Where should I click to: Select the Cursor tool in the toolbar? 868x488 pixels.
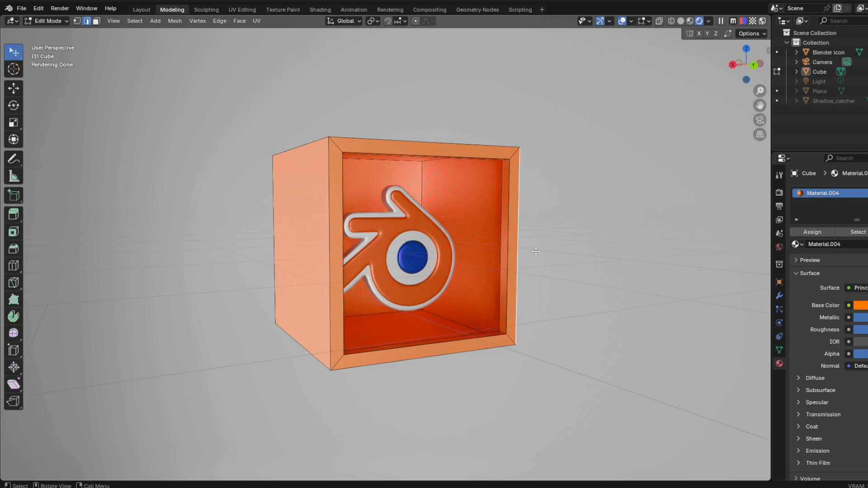[14, 69]
